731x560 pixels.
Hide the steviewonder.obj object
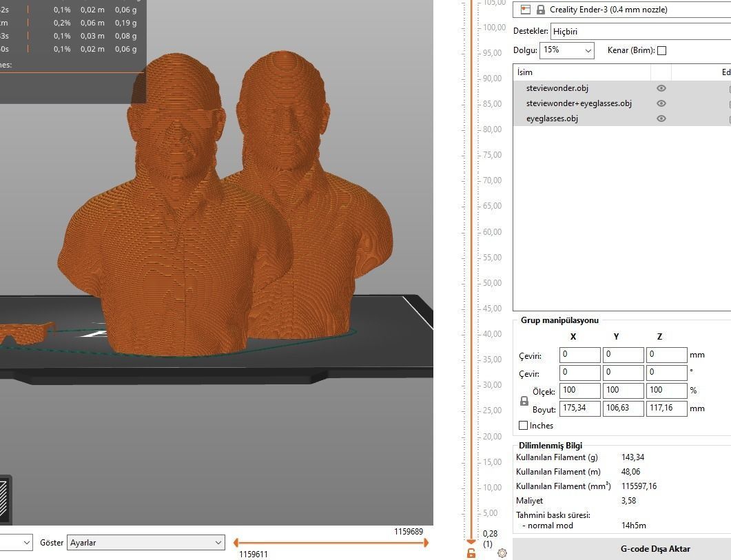pos(661,88)
